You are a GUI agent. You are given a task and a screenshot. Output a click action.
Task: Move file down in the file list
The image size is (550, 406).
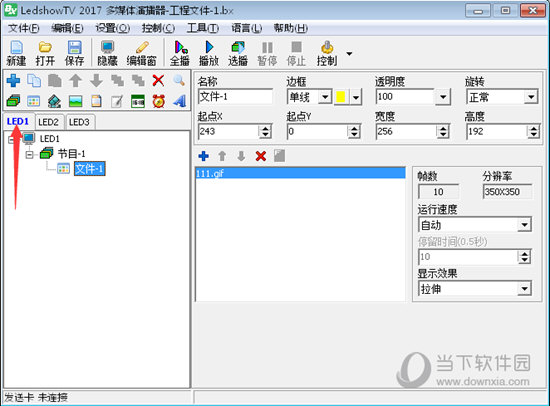[x=241, y=156]
